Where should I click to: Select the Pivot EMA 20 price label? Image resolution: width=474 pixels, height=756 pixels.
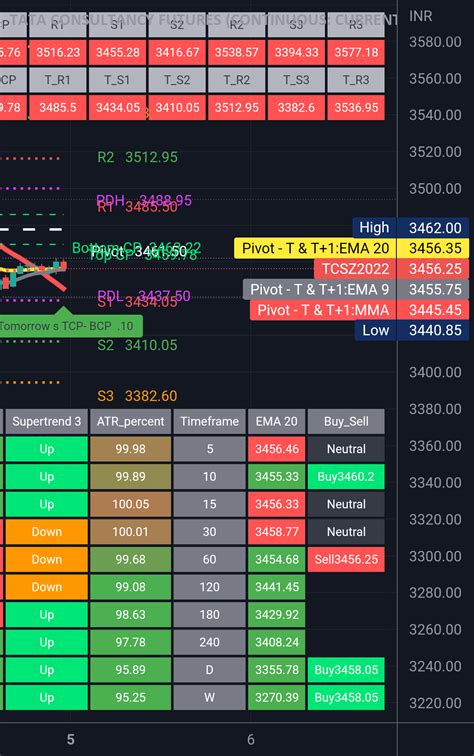(x=352, y=248)
